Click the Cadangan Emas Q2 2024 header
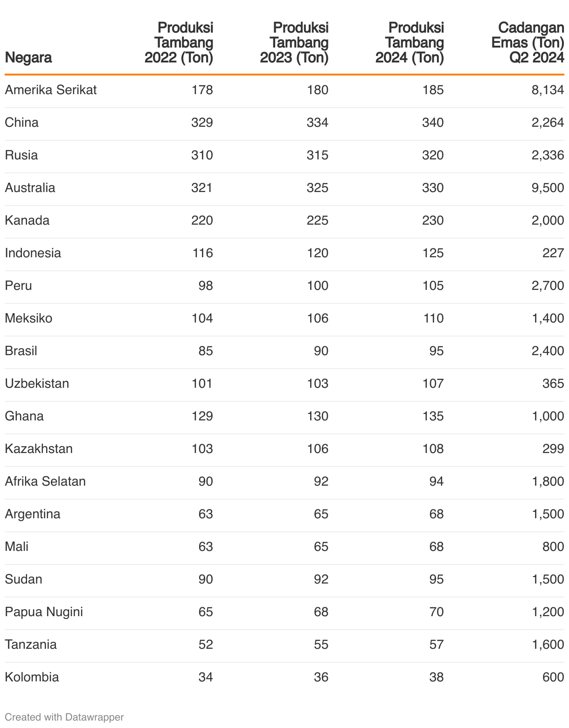This screenshot has width=569, height=728. pyautogui.click(x=527, y=43)
